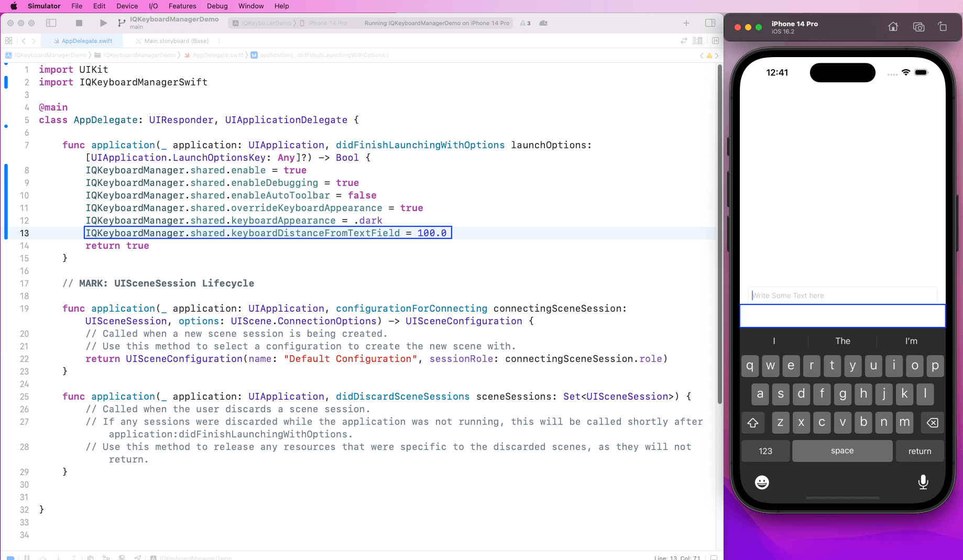Select the predictive suggestion The

(842, 341)
